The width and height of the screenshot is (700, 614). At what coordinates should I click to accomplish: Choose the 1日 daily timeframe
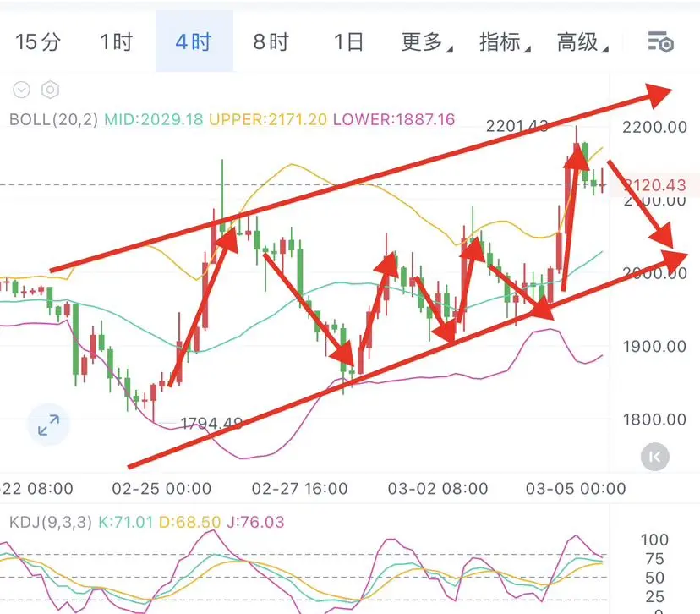tap(348, 42)
